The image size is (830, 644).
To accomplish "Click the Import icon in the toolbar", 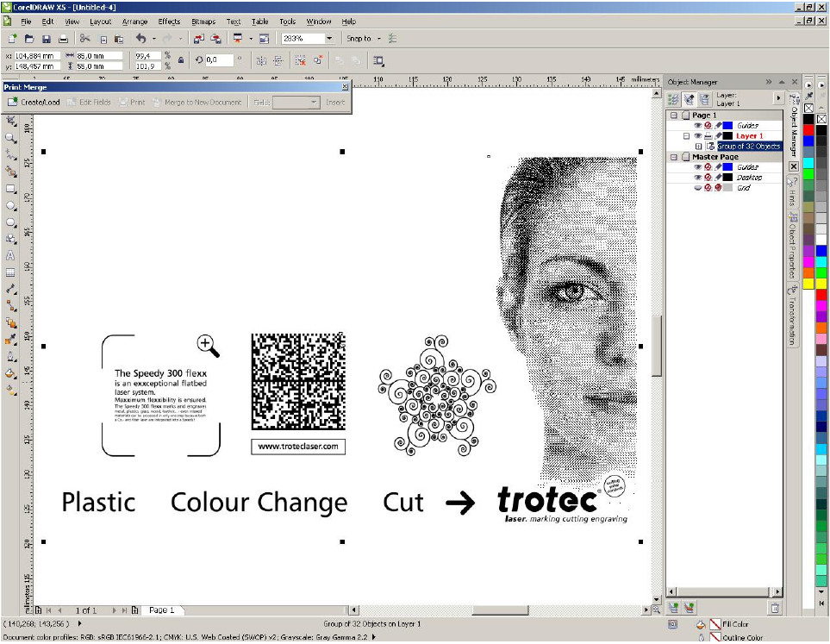I will [x=197, y=39].
